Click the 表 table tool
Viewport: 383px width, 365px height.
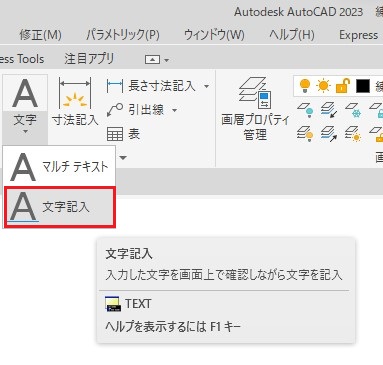[x=123, y=134]
